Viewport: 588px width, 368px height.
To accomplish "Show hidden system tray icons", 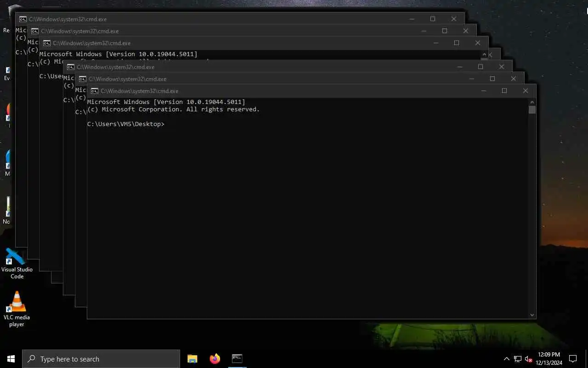I will (x=507, y=359).
